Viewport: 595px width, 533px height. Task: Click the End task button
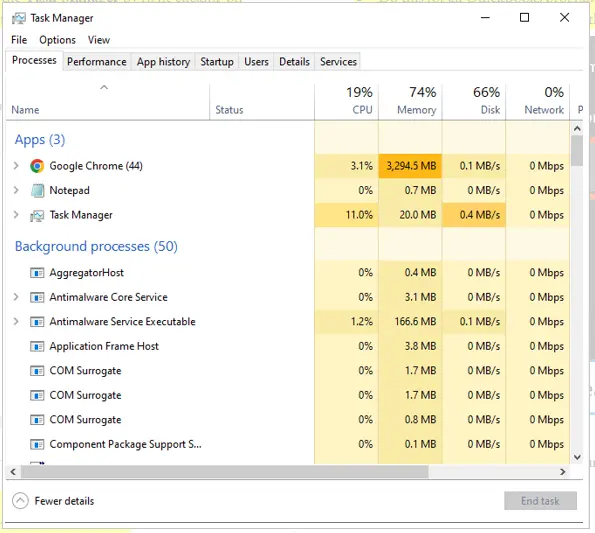coord(540,501)
